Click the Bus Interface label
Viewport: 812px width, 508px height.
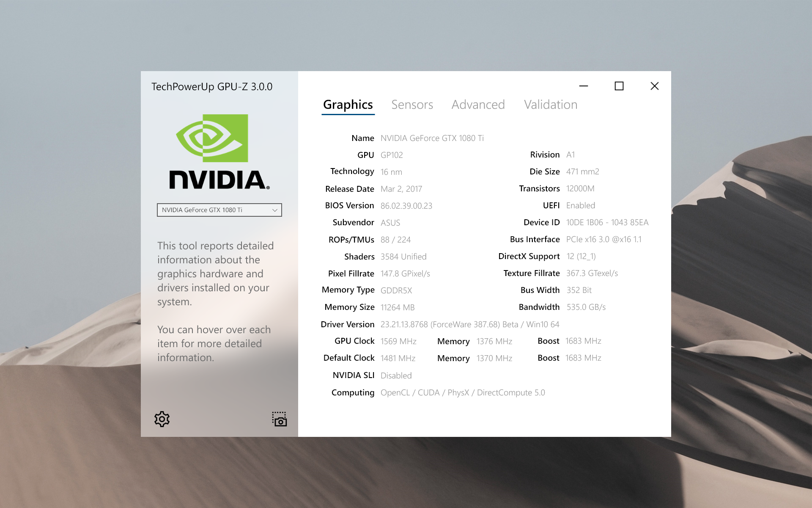tap(535, 239)
